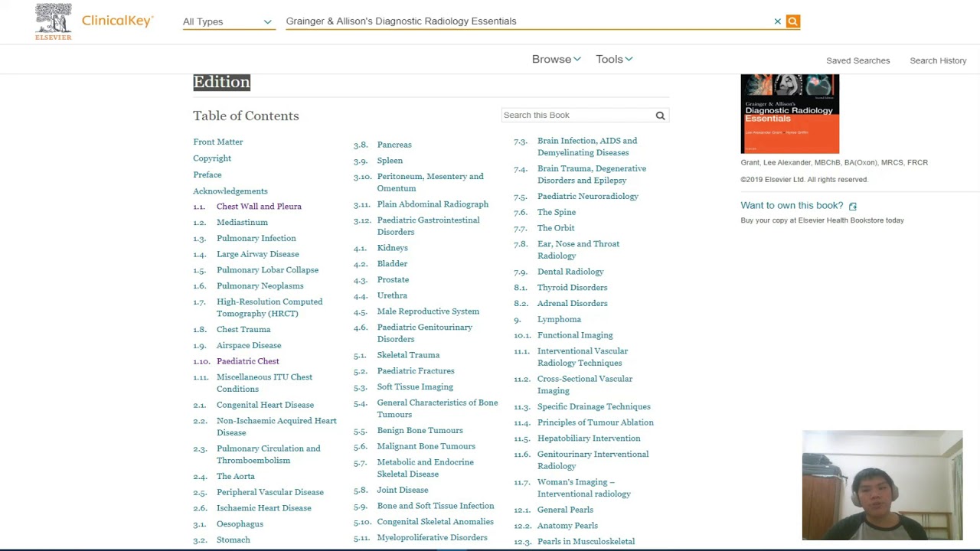Open chapter Pulmonary Infection
Viewport: 980px width, 551px height.
256,239
